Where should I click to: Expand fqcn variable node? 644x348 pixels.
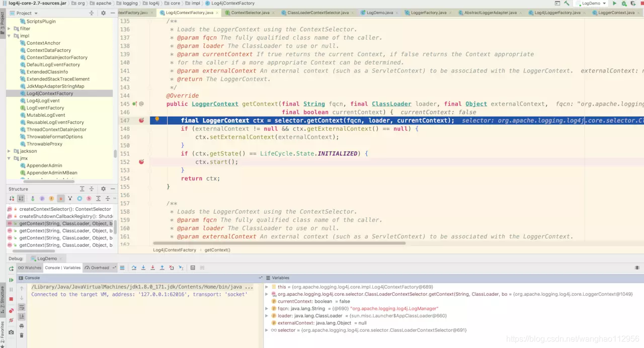click(267, 308)
